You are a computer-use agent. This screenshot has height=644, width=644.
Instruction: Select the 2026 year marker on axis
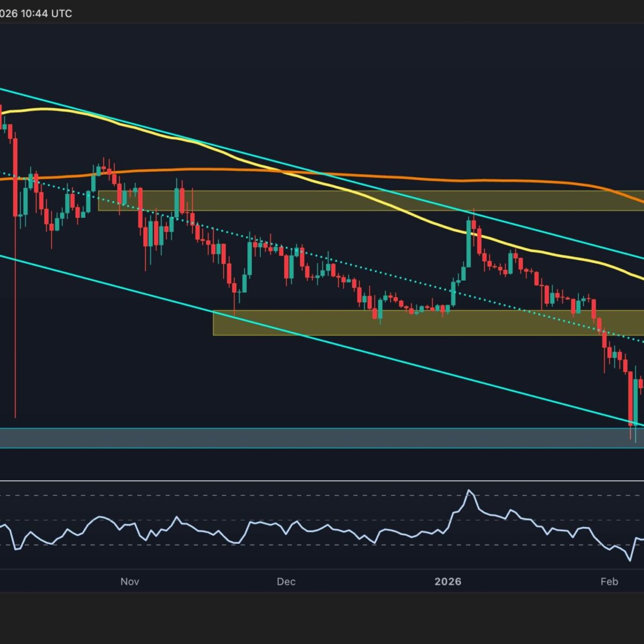click(448, 582)
